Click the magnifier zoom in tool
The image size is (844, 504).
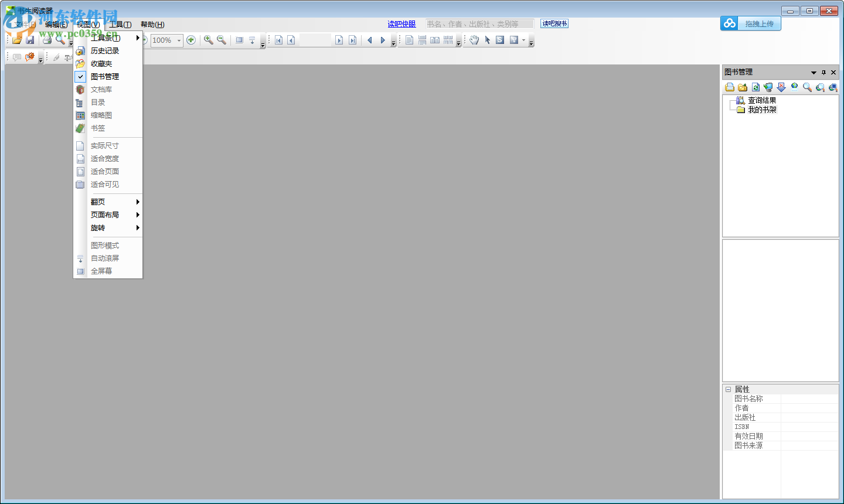[x=208, y=40]
